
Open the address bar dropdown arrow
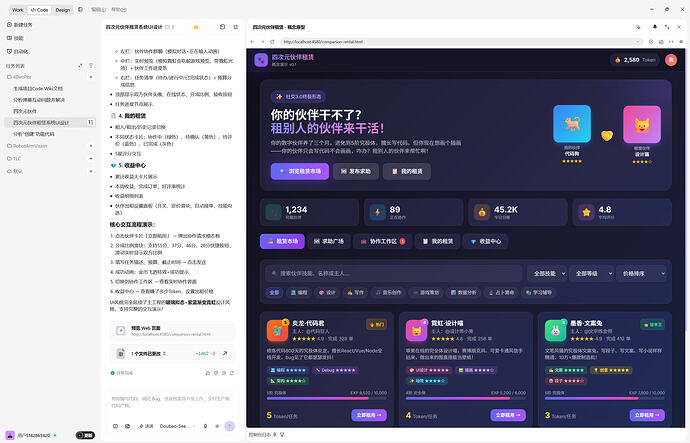pos(637,42)
